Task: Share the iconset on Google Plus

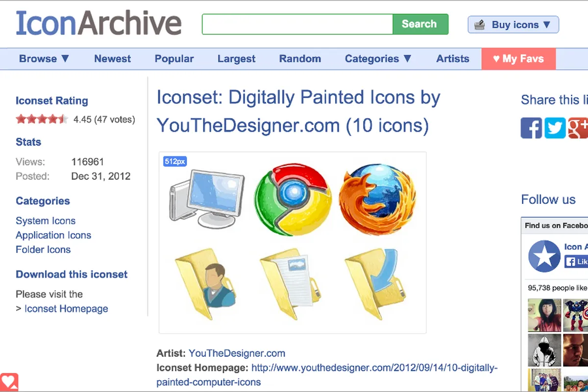Action: (578, 128)
